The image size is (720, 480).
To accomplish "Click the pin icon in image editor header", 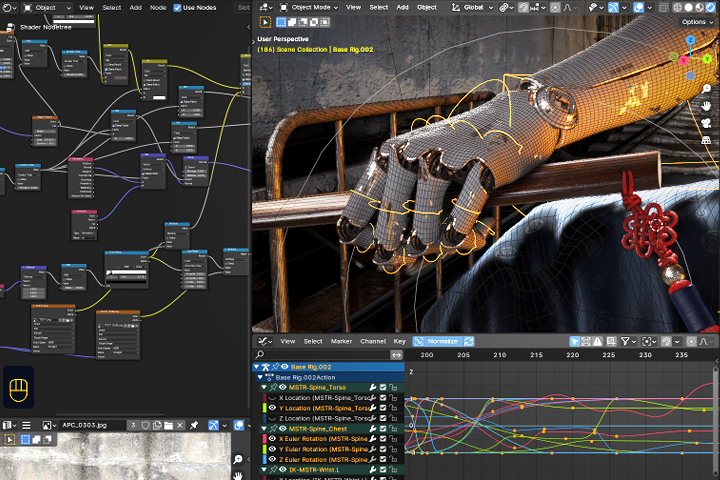I will (x=194, y=425).
